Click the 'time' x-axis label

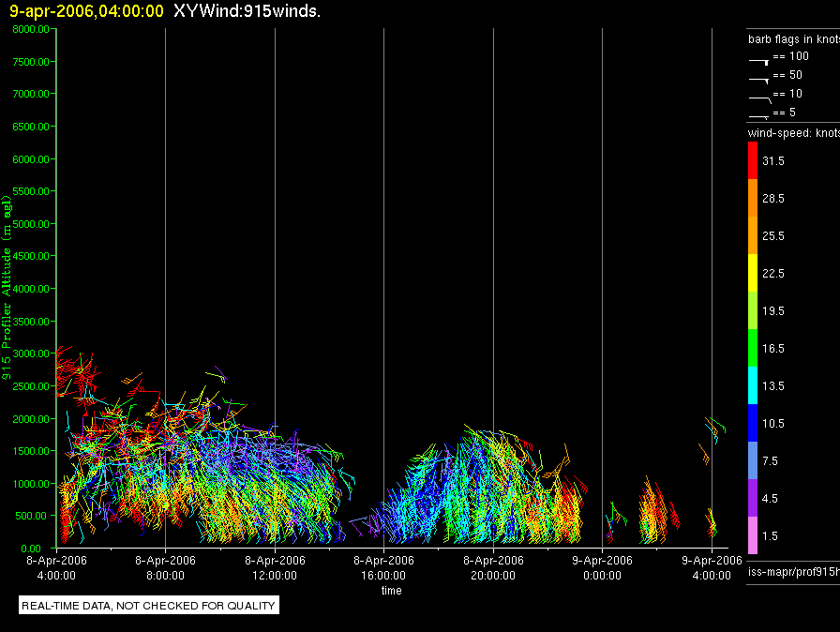click(392, 590)
